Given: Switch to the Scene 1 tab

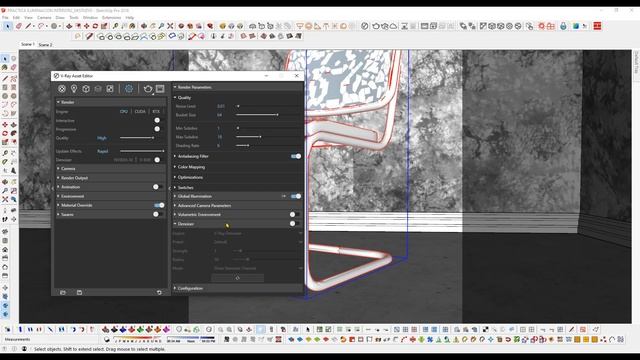Looking at the screenshot, I should tap(28, 44).
